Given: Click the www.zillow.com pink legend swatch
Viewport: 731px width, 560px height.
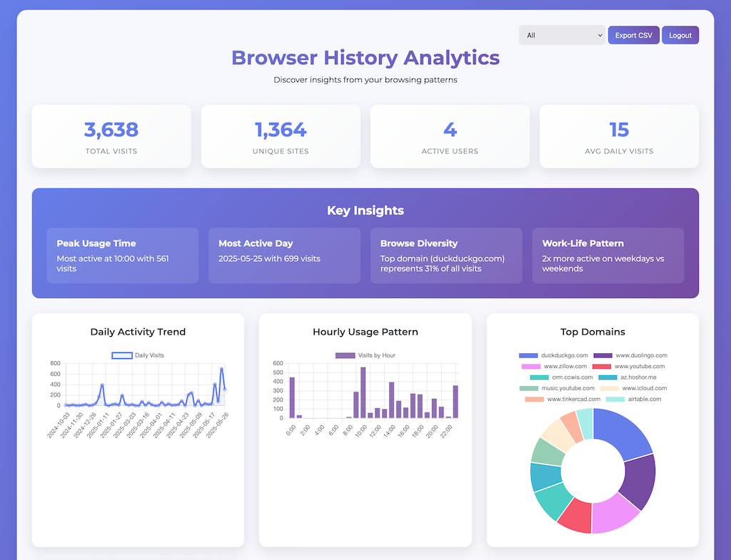Looking at the screenshot, I should [531, 367].
